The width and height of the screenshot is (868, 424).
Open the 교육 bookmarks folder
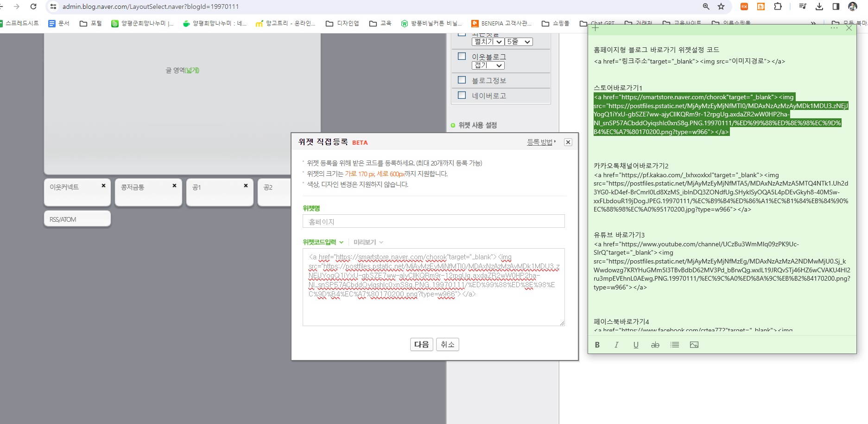386,23
